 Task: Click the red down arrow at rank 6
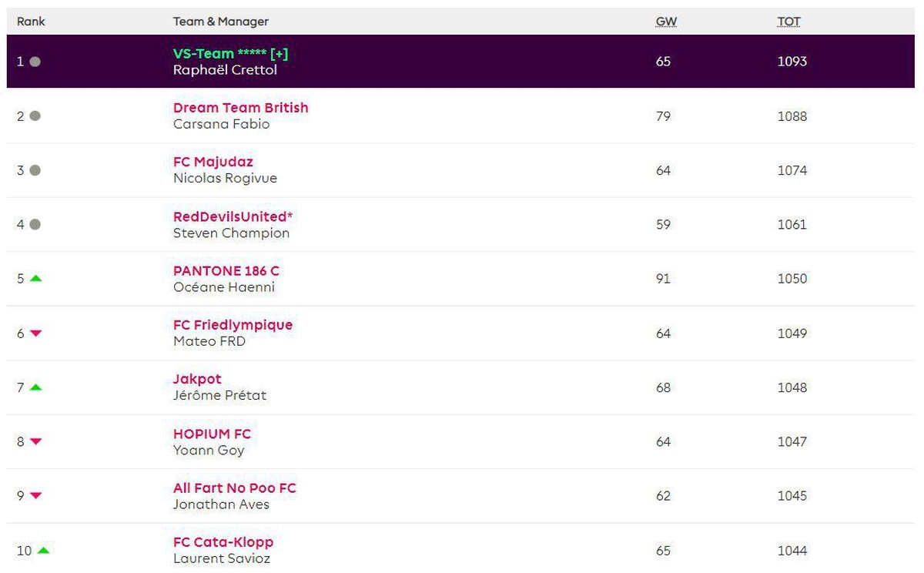click(35, 333)
